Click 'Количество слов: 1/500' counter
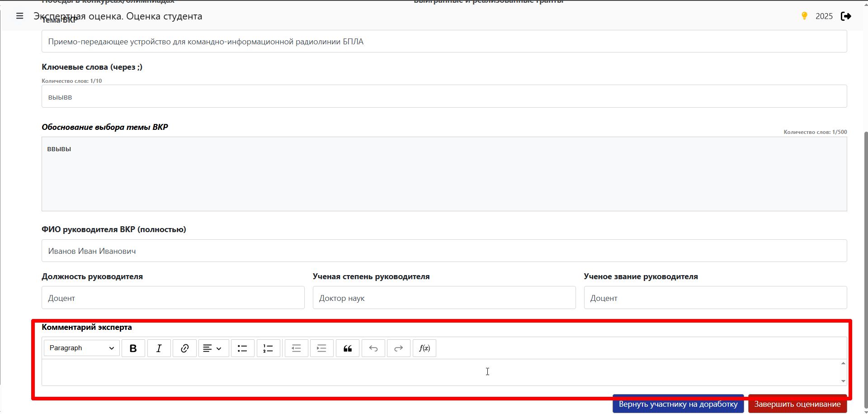The width and height of the screenshot is (868, 414). pyautogui.click(x=815, y=132)
